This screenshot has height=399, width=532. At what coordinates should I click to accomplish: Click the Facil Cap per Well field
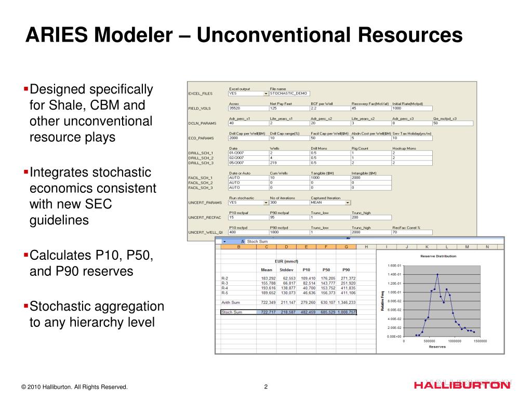click(330, 138)
